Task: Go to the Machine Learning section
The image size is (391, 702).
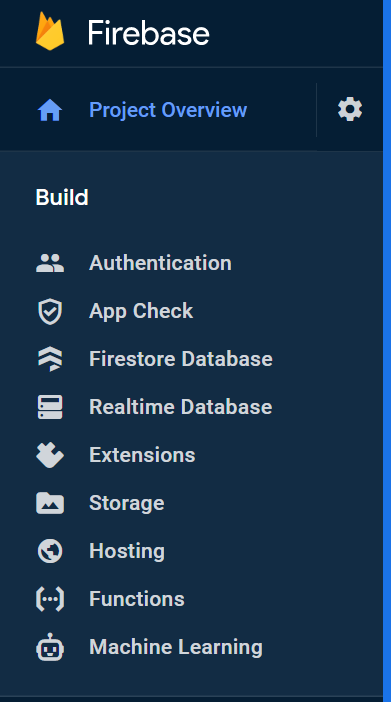Action: click(176, 647)
